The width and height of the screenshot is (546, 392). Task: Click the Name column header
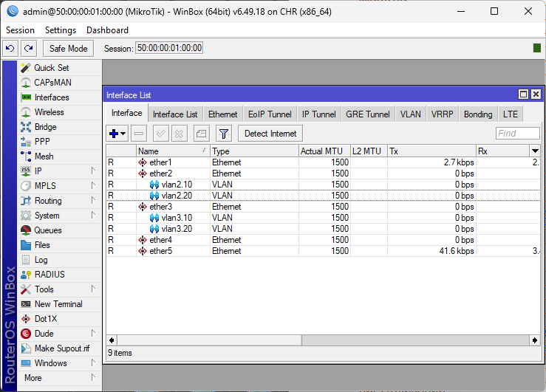[x=171, y=151]
